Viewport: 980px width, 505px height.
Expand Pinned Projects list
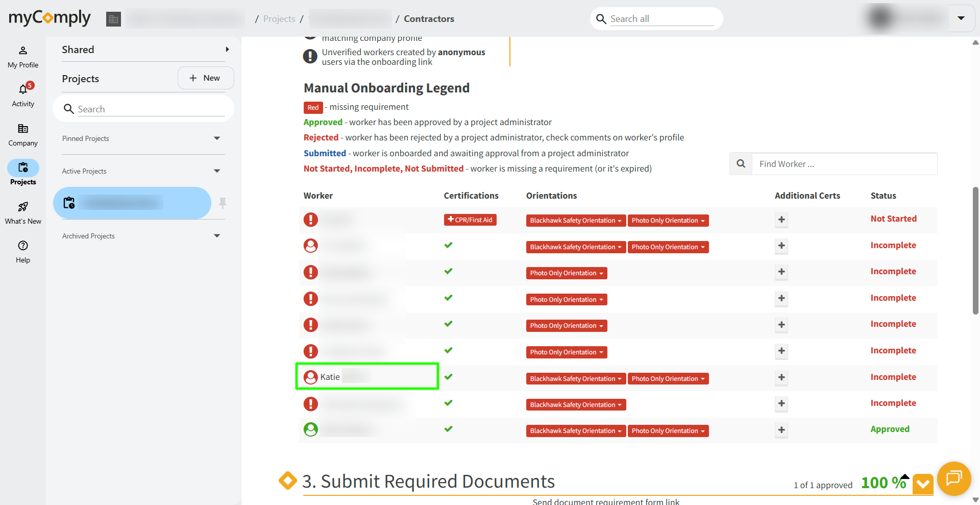[217, 138]
